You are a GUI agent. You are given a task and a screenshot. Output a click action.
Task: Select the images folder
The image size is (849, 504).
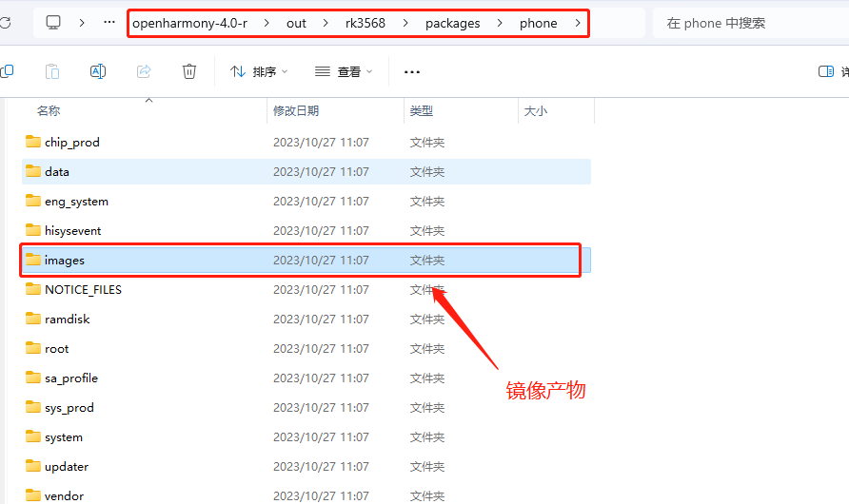tap(306, 261)
